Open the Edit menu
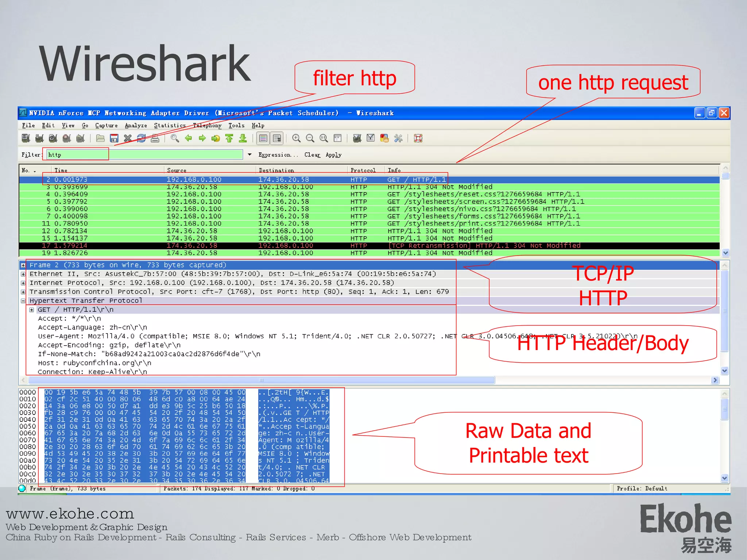The width and height of the screenshot is (747, 560). (x=48, y=125)
